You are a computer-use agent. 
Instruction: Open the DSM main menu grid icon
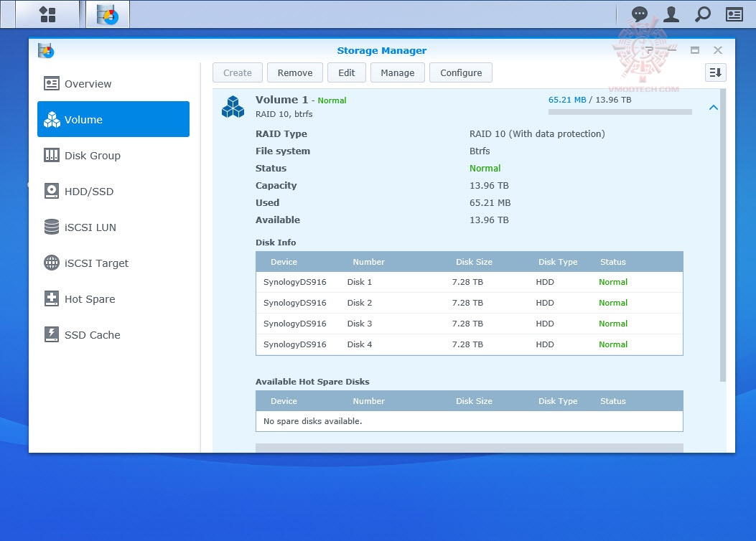click(47, 14)
